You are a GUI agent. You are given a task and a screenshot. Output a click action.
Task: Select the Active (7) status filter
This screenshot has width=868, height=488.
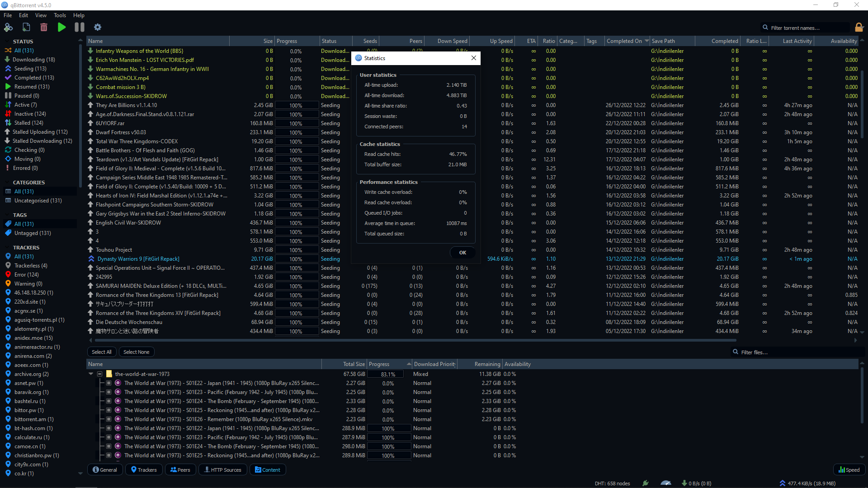pos(26,105)
